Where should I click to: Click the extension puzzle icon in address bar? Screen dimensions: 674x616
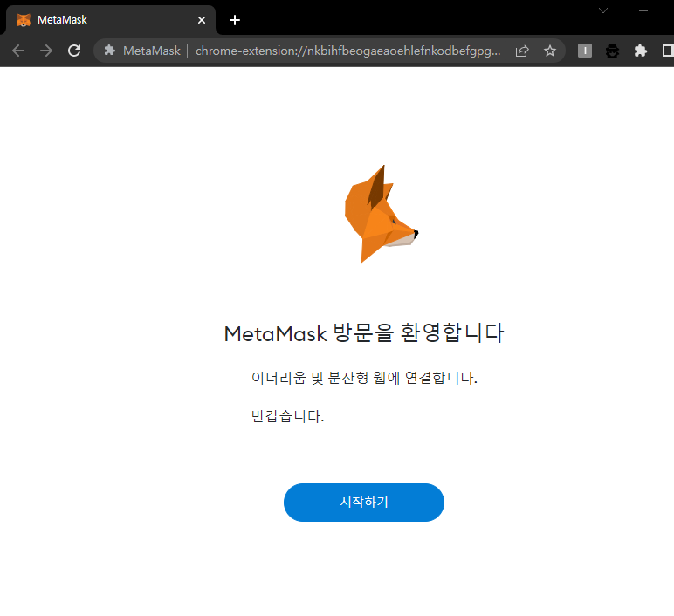(x=110, y=51)
